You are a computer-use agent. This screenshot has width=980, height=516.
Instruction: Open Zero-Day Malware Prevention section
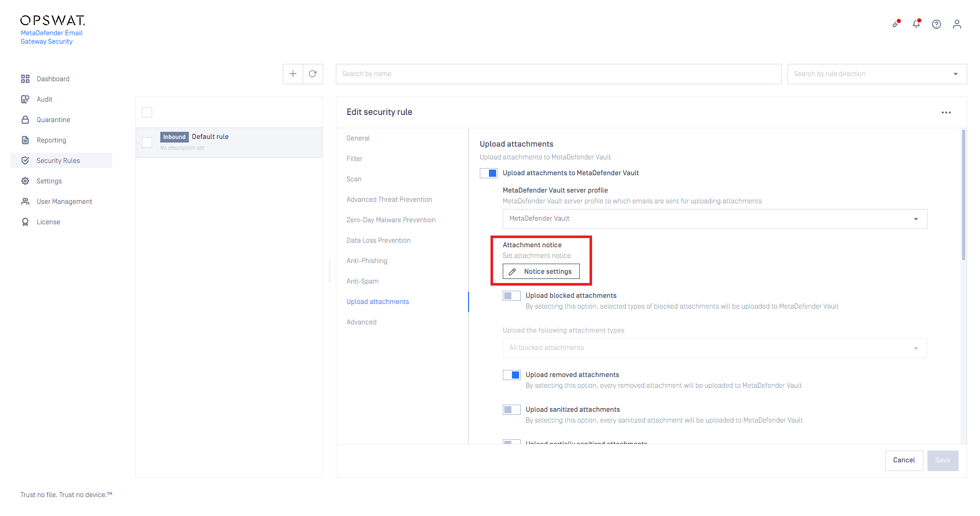[x=391, y=220]
